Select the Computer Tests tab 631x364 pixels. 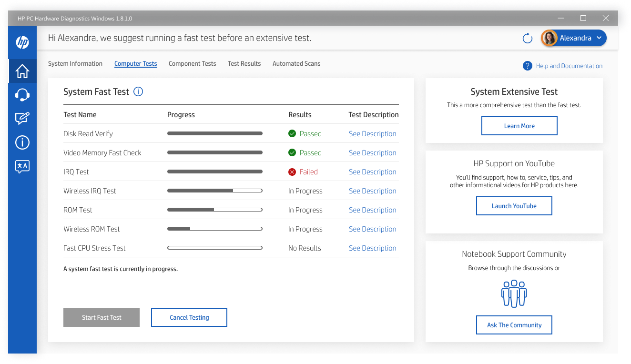[x=136, y=63]
